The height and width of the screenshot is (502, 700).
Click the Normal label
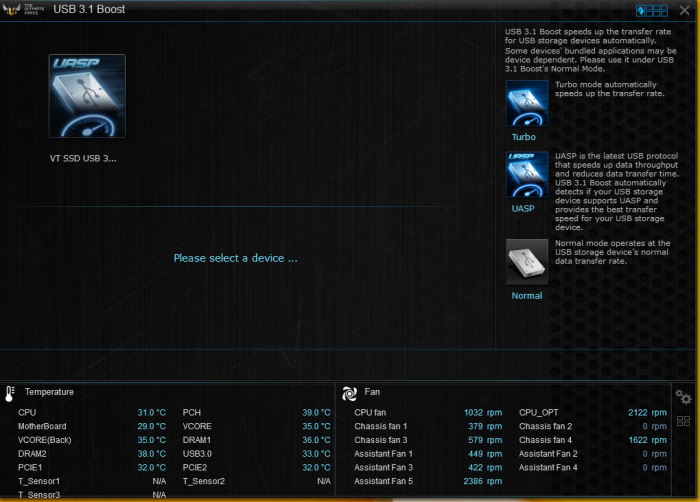(x=527, y=296)
